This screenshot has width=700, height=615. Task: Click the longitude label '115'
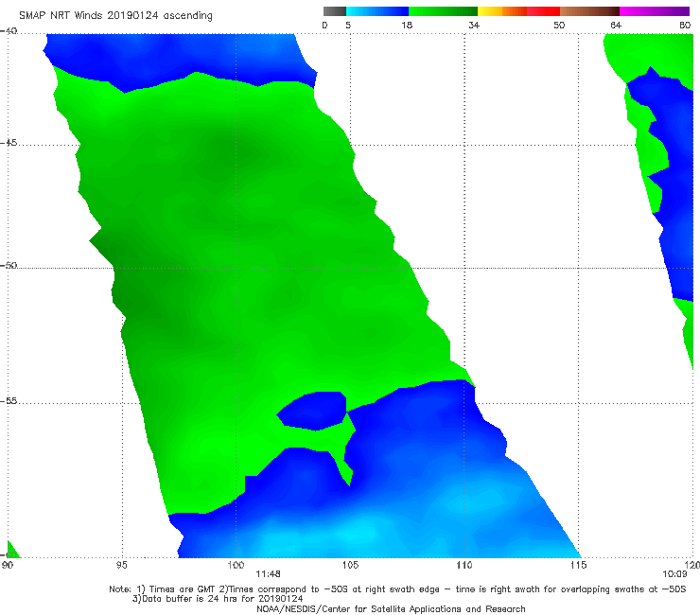579,565
